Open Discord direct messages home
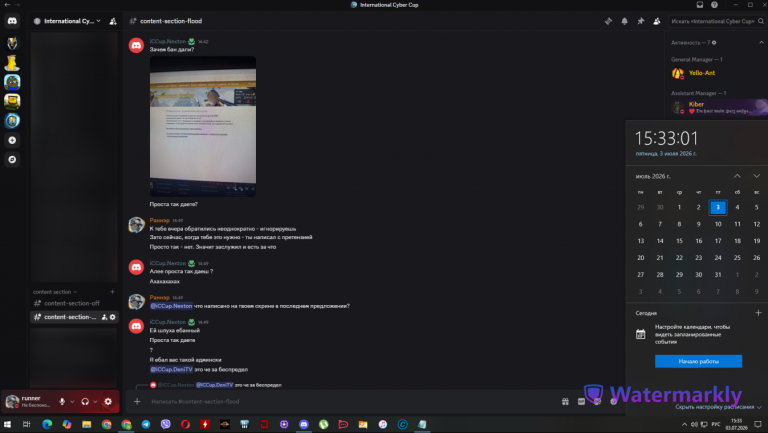 [12, 21]
